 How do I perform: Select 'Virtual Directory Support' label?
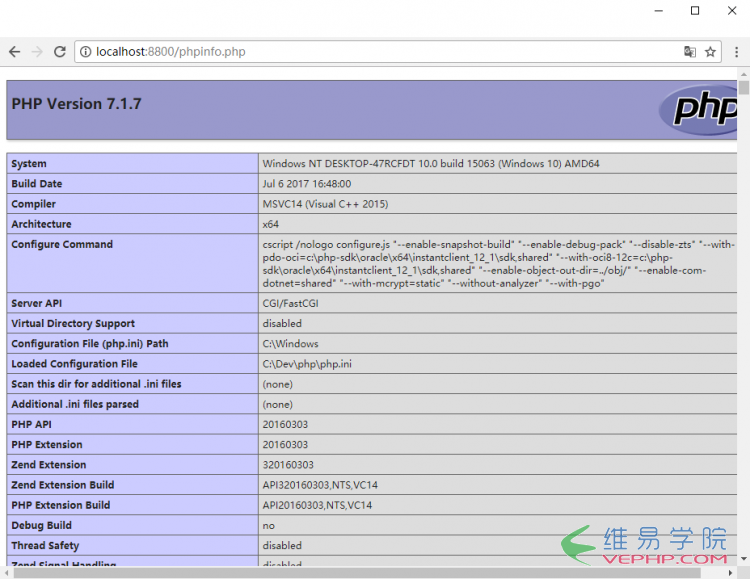[73, 323]
